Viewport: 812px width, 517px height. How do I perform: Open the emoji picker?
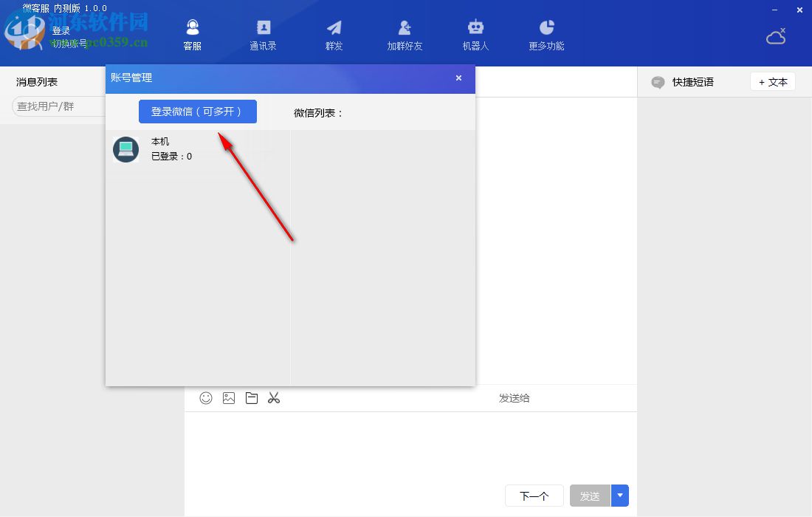[205, 397]
